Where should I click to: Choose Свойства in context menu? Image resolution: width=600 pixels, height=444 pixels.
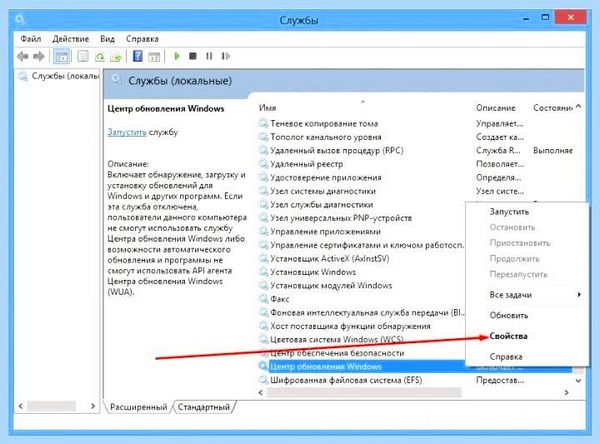[508, 336]
